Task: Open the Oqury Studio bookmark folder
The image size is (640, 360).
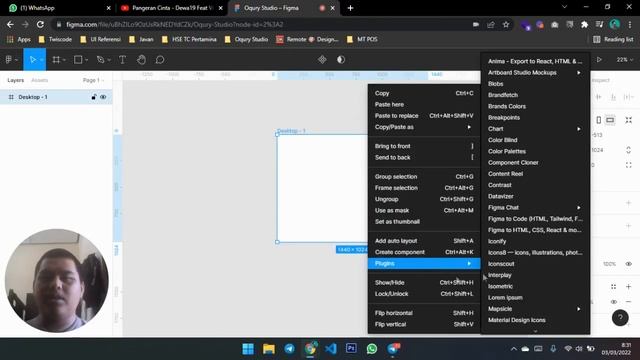Action: click(246, 39)
